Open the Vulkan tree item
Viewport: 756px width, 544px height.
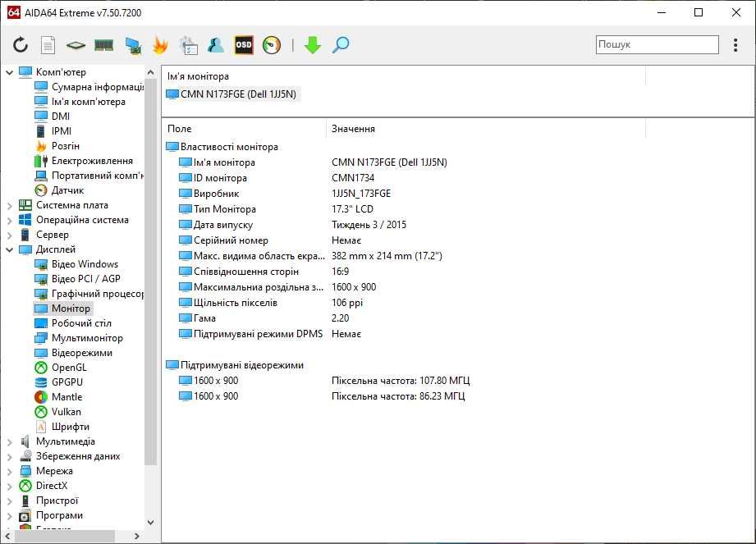[x=57, y=412]
